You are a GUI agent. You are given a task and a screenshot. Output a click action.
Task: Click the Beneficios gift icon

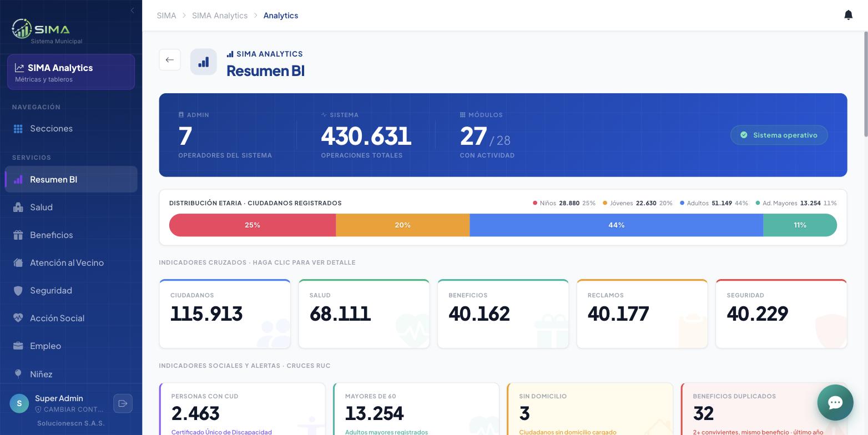[x=18, y=235]
